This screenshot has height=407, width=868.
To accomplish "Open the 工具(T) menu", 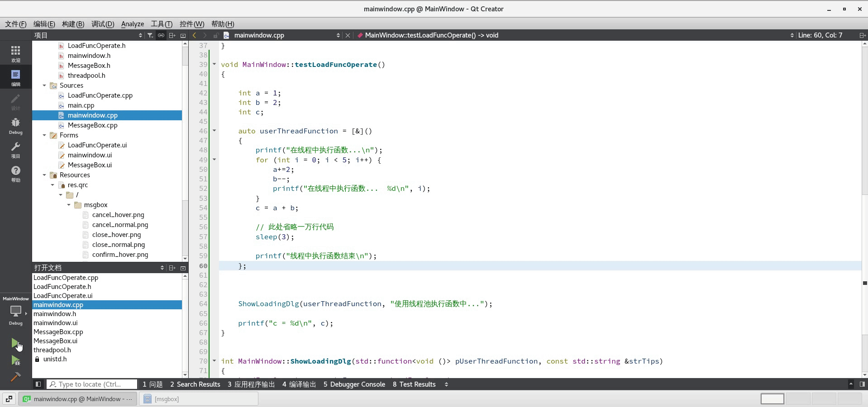I will 162,24.
